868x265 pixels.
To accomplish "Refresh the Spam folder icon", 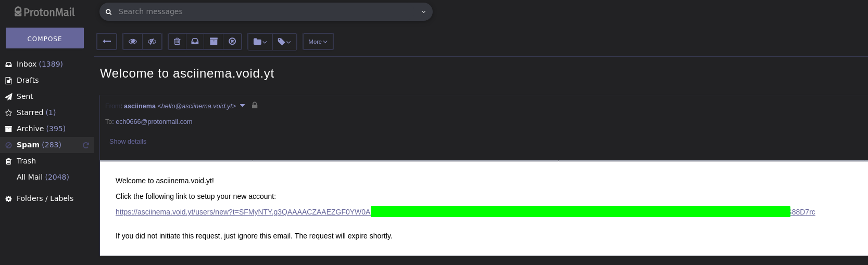I will (x=86, y=145).
